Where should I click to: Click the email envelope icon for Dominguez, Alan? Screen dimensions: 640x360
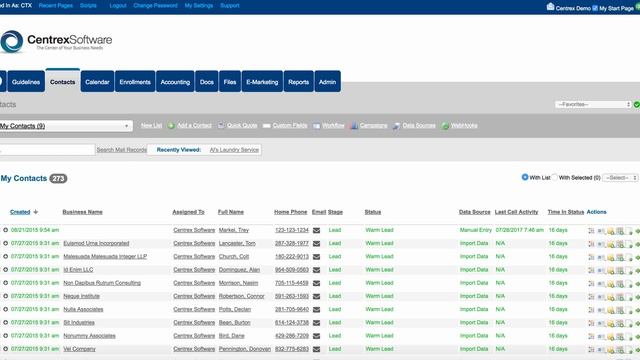(316, 270)
